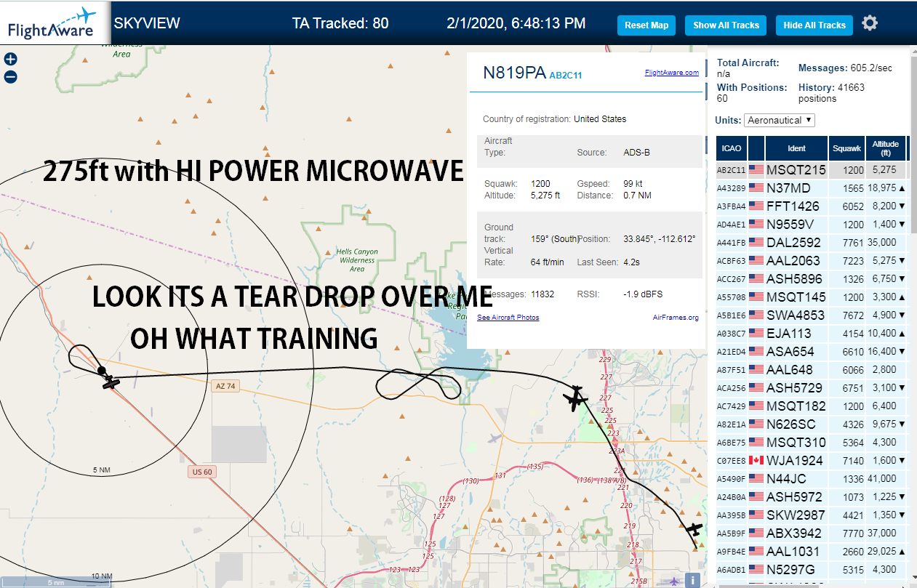Select the N626SC aircraft row
Image resolution: width=917 pixels, height=588 pixels.
tap(810, 424)
